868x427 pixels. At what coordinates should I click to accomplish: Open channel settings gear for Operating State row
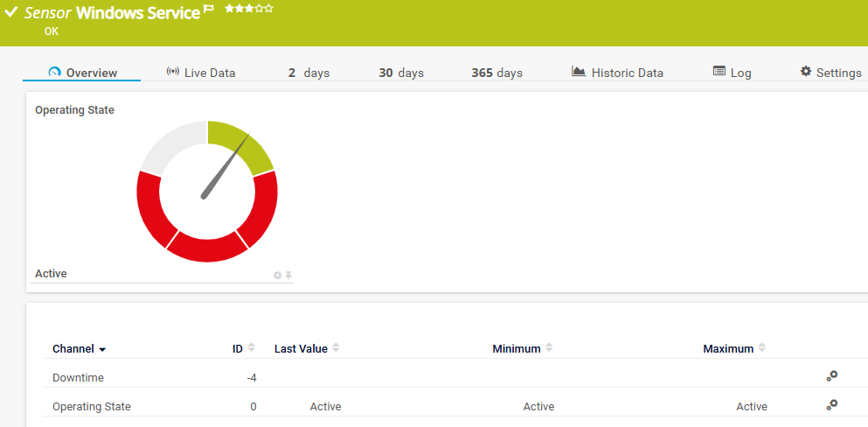[831, 405]
